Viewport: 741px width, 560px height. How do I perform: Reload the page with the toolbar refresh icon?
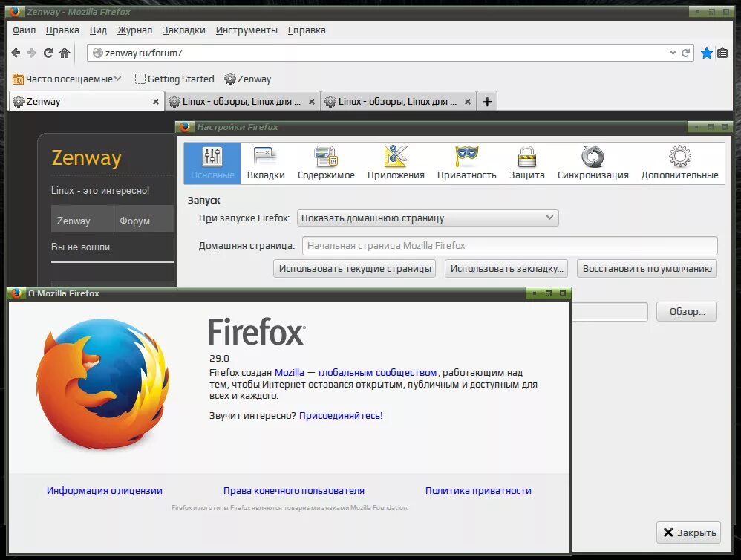tap(48, 53)
